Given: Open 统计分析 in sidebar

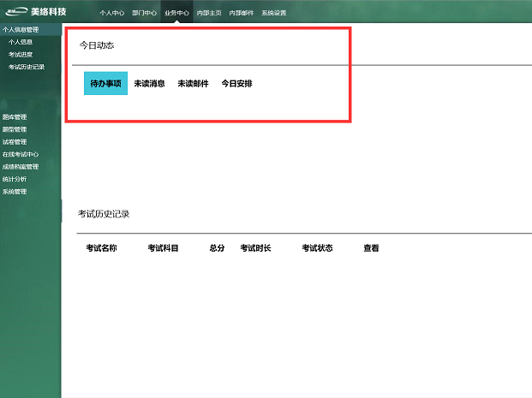Looking at the screenshot, I should [x=15, y=179].
